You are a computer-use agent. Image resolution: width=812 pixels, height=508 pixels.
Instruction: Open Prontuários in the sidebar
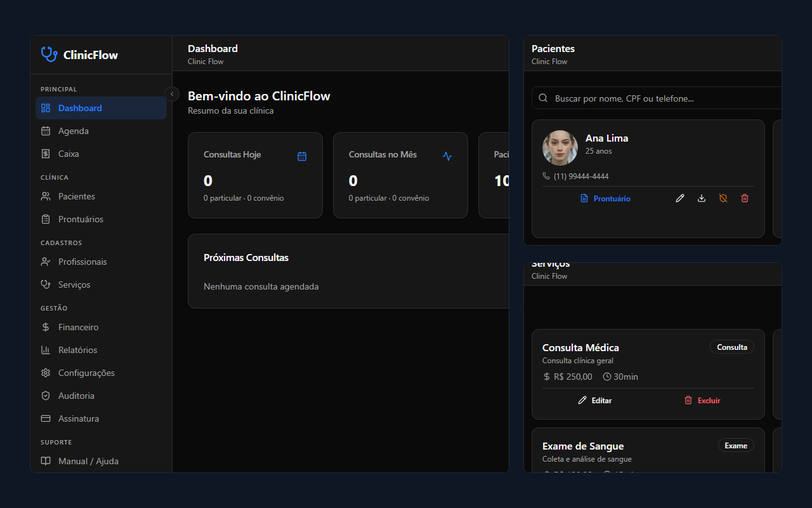click(101, 219)
